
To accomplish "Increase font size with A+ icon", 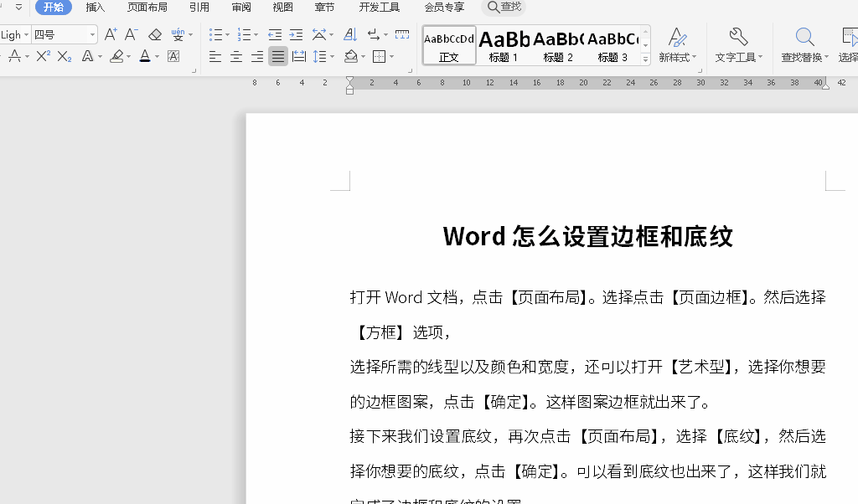I will click(x=111, y=35).
